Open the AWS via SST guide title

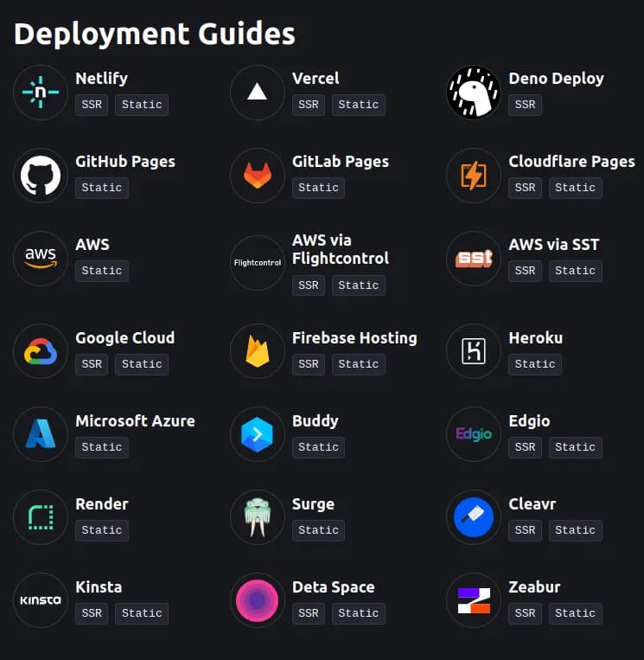(554, 245)
